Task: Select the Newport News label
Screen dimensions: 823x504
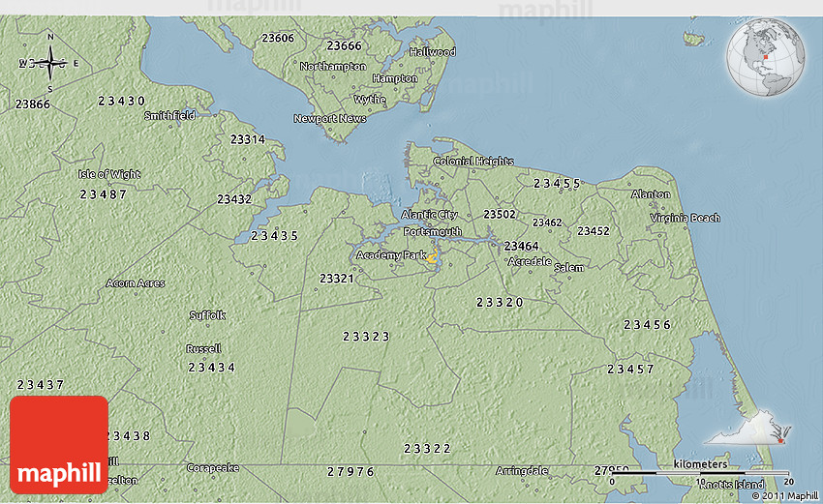Action: coord(330,119)
